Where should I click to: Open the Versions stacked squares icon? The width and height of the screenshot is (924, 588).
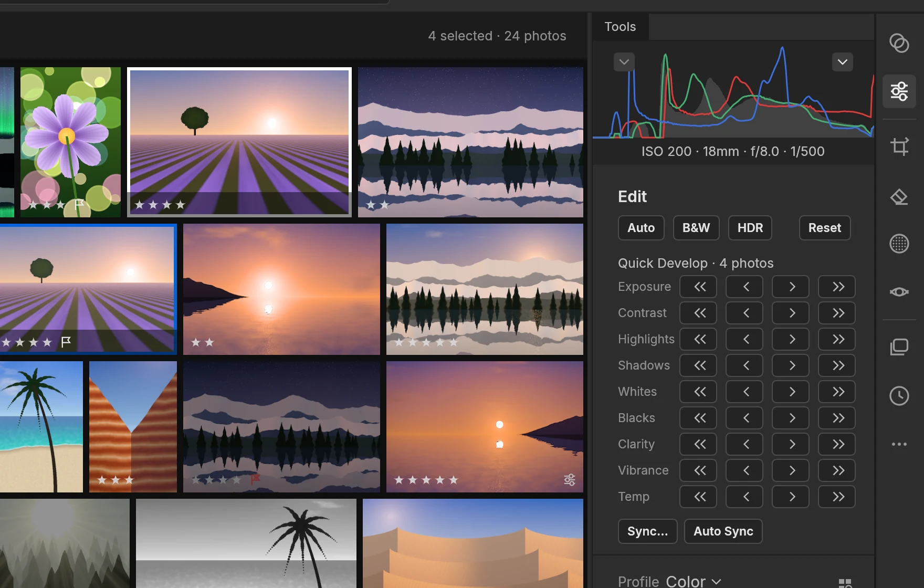point(899,346)
